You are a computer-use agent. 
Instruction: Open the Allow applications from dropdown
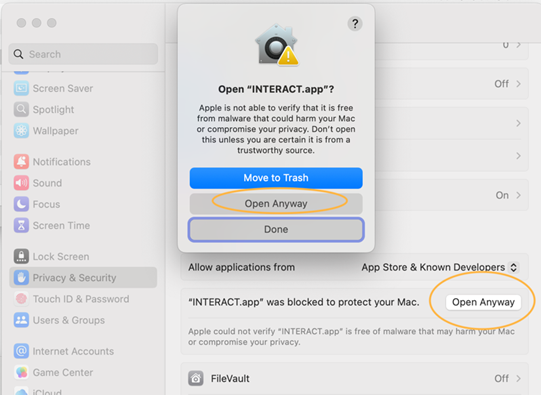440,267
